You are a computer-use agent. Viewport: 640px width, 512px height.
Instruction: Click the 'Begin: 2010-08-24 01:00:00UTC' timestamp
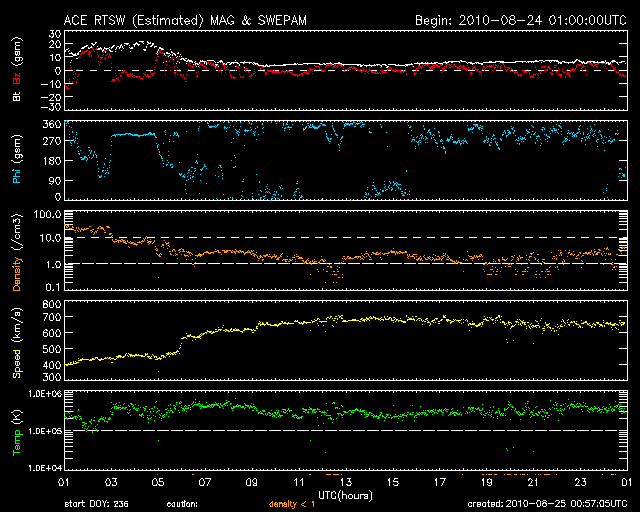pyautogui.click(x=521, y=20)
